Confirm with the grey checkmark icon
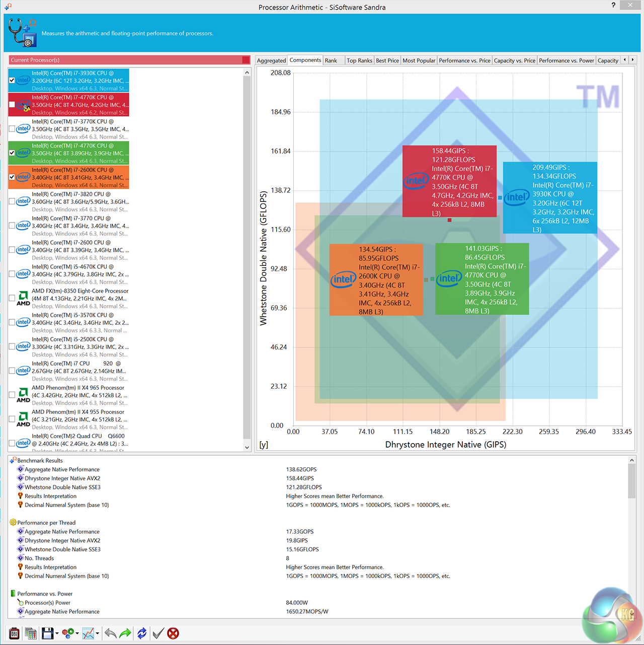This screenshot has height=645, width=644. 158,633
